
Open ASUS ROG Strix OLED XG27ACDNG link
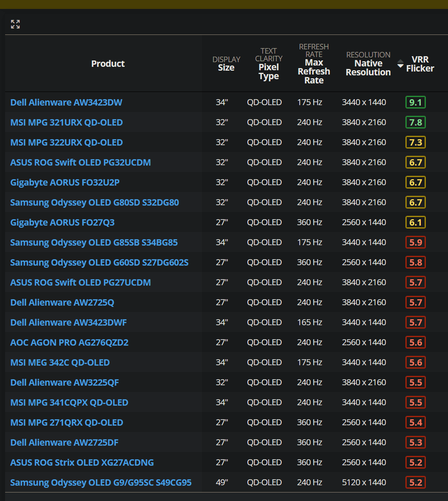(82, 463)
